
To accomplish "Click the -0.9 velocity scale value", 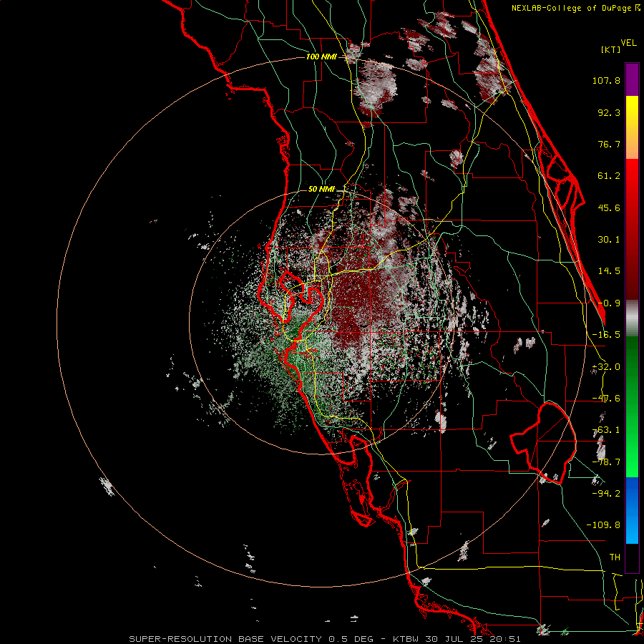I will [x=609, y=303].
